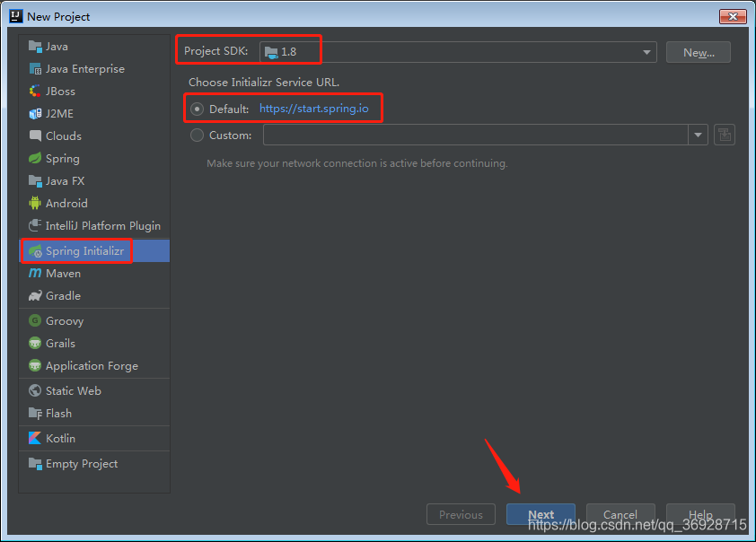
Task: Select the 'Clouds' list entry text
Action: pyautogui.click(x=64, y=136)
